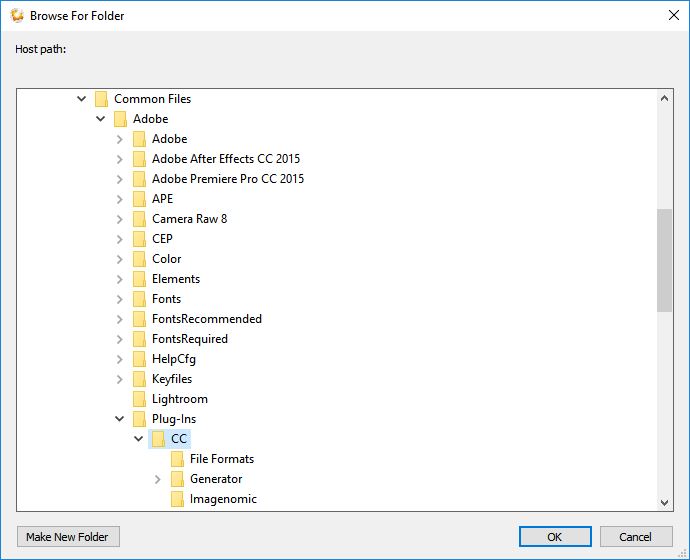Expand the FontsRecommended folder node
The image size is (690, 560).
[x=120, y=319]
